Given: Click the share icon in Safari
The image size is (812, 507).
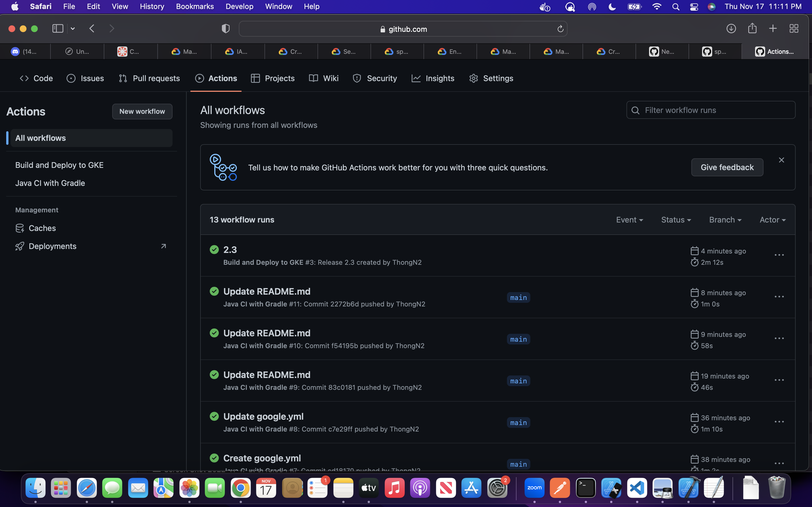Looking at the screenshot, I should 752,28.
